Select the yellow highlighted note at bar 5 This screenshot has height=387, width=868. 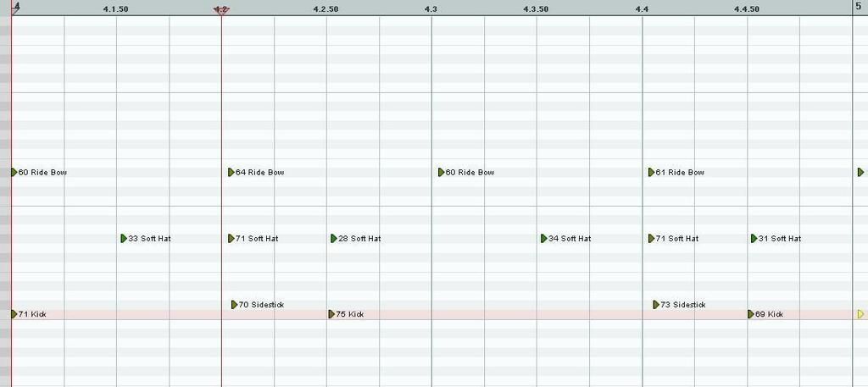860,314
